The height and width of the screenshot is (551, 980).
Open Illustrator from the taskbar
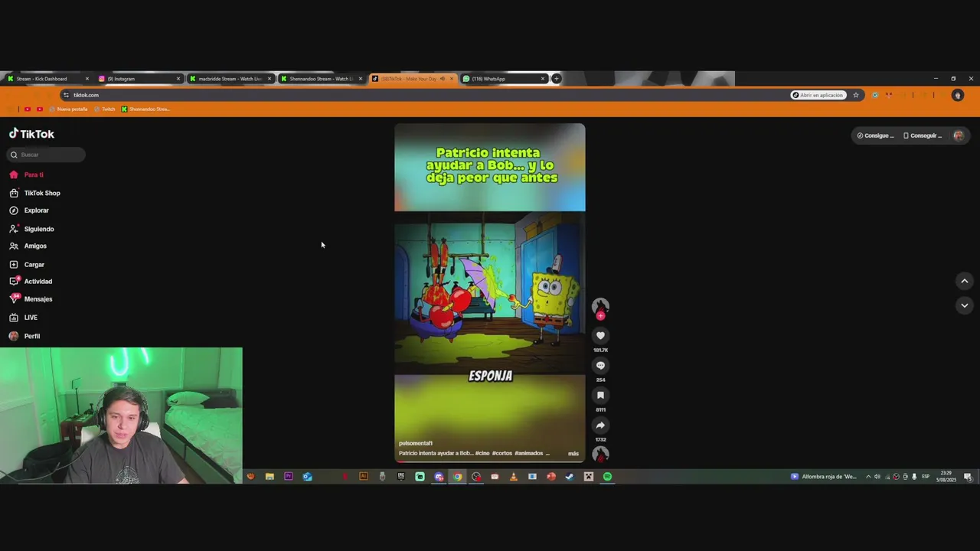coord(364,477)
